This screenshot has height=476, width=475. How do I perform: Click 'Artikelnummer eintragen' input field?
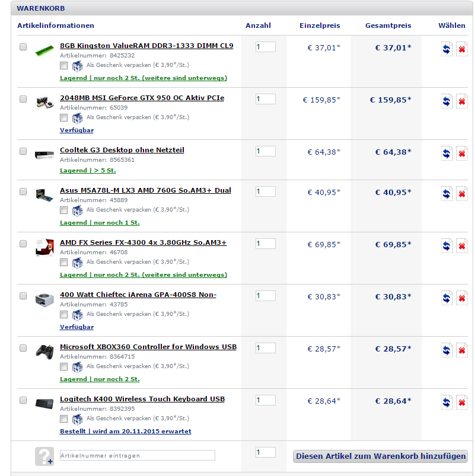coord(137,455)
